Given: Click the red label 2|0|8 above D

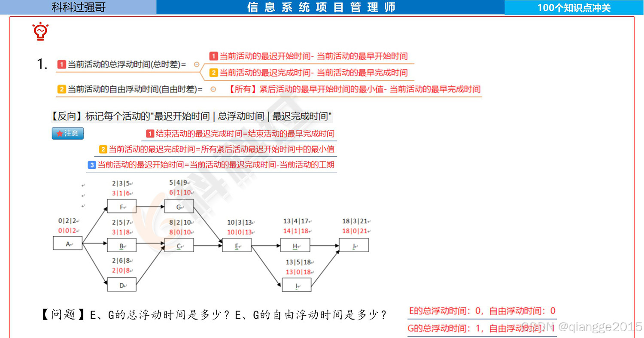Looking at the screenshot, I should pyautogui.click(x=122, y=271).
